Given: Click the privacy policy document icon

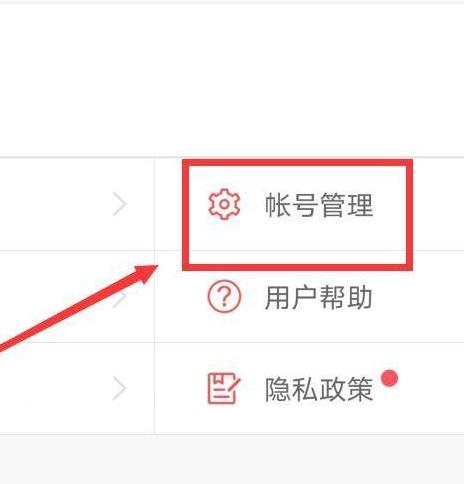Looking at the screenshot, I should [x=224, y=389].
